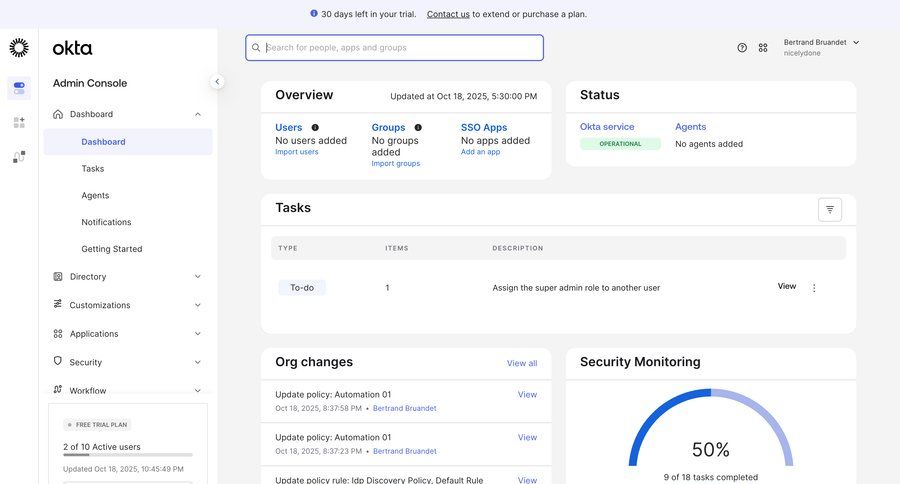This screenshot has width=900, height=484.
Task: Click 'Updated at Oct 18, 2025, 5:30:00 PM' text
Action: click(x=464, y=96)
